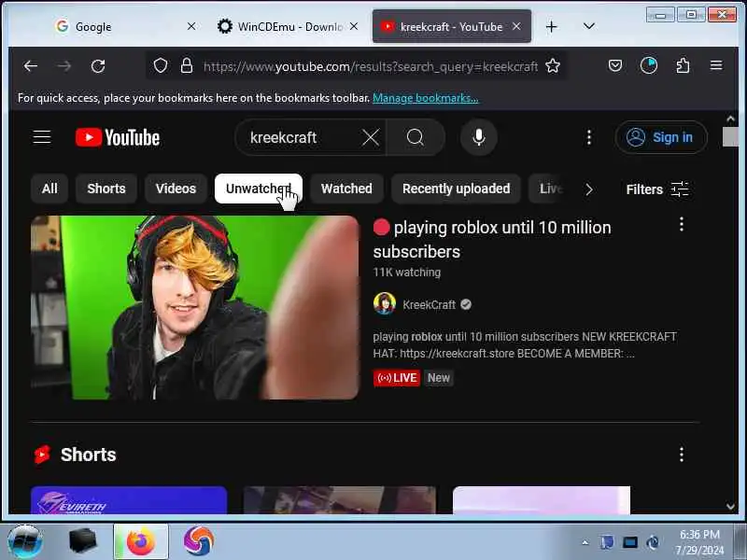Click the taskbar clock and date
The image size is (747, 560).
698,542
